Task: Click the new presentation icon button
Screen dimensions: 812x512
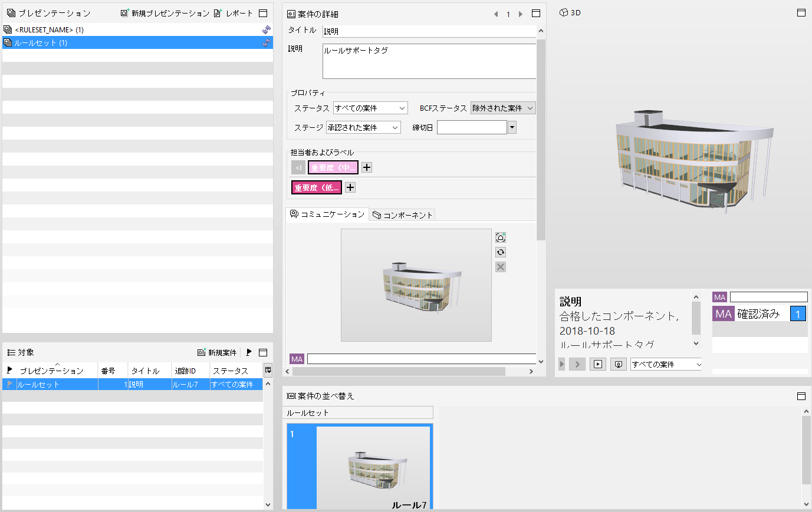Action: [x=124, y=13]
